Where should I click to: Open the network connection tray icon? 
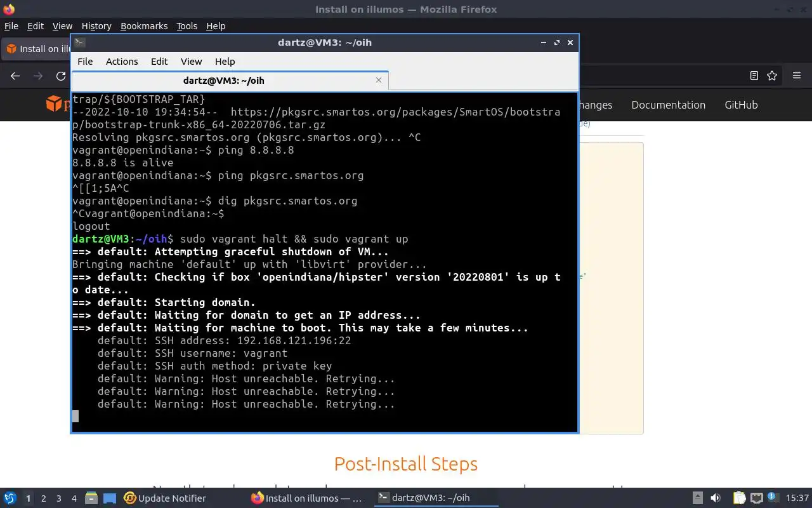tap(757, 498)
